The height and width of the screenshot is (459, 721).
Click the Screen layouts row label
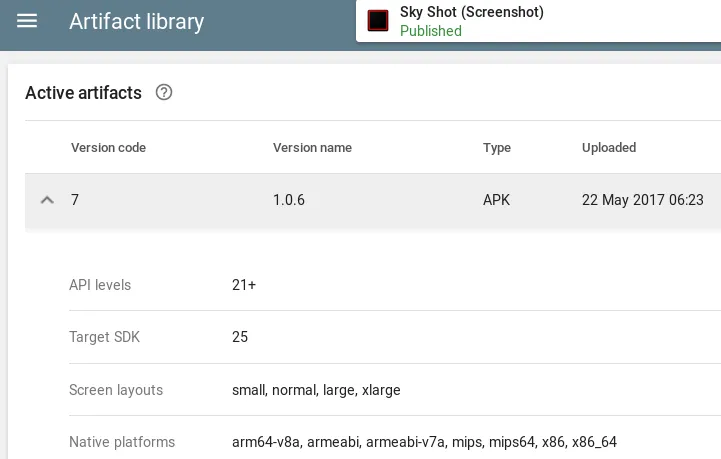pyautogui.click(x=116, y=390)
